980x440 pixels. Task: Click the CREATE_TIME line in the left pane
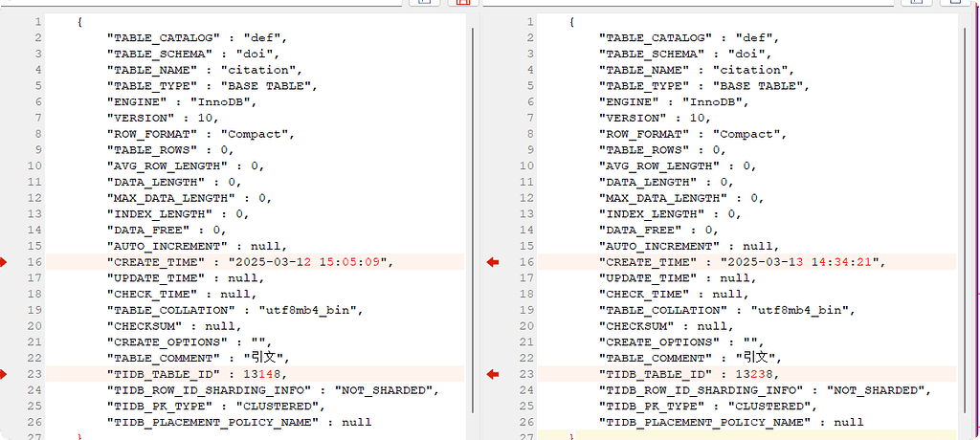[250, 261]
